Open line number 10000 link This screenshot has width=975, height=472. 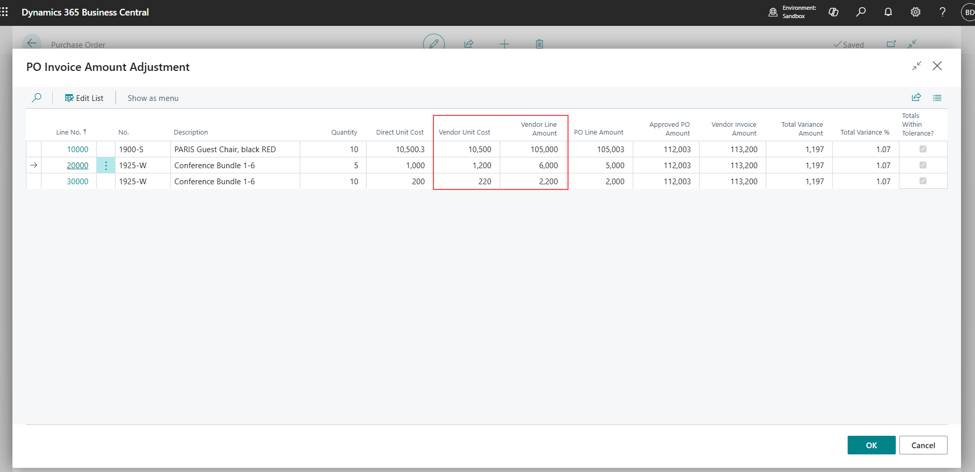[x=78, y=149]
